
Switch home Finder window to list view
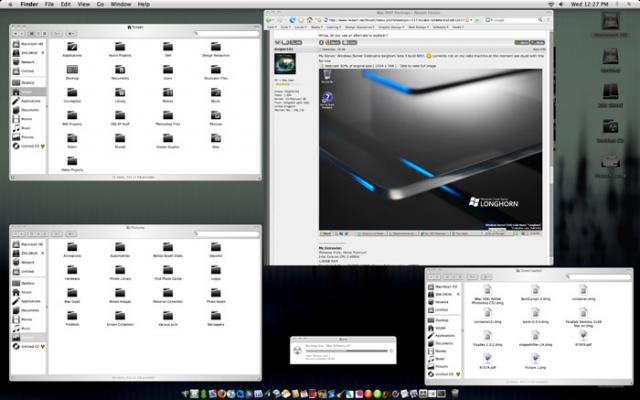tap(38, 33)
